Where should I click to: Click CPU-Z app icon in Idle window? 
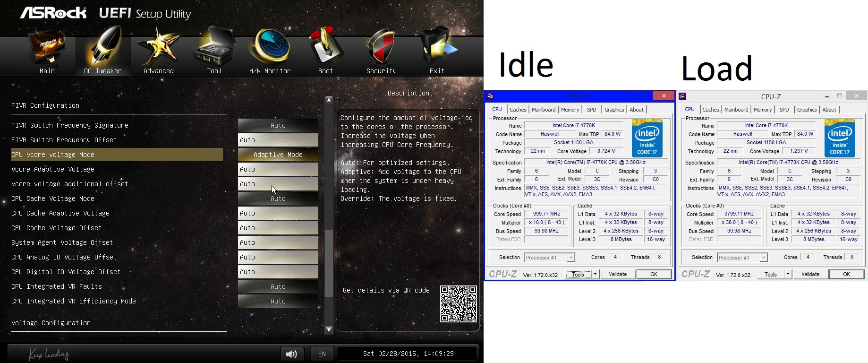click(490, 96)
